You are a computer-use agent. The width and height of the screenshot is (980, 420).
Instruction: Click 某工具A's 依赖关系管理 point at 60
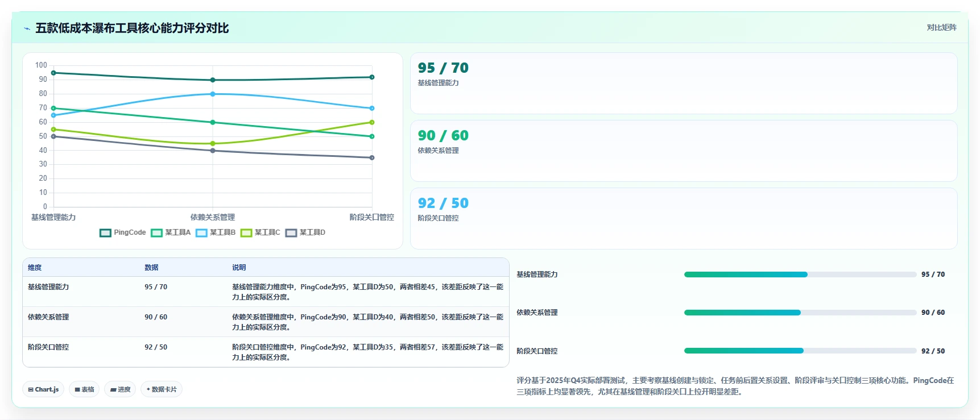pyautogui.click(x=213, y=122)
